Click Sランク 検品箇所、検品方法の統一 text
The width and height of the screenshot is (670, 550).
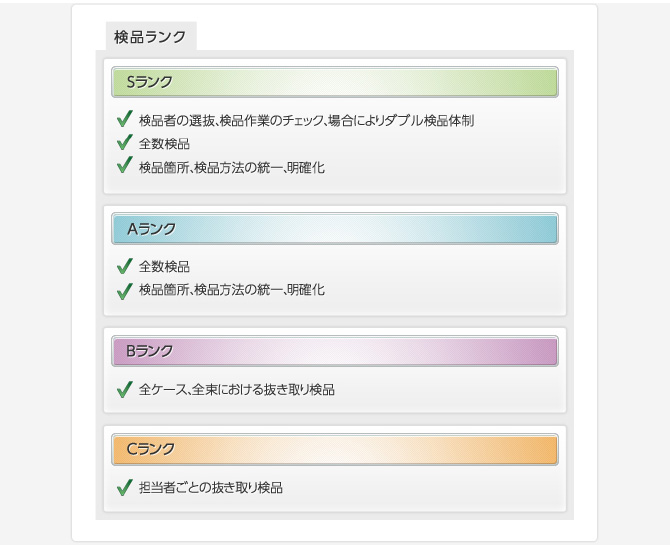(x=232, y=167)
